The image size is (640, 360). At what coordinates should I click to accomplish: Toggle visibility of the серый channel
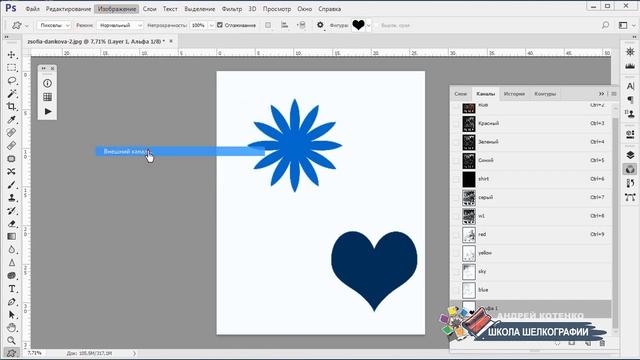456,198
